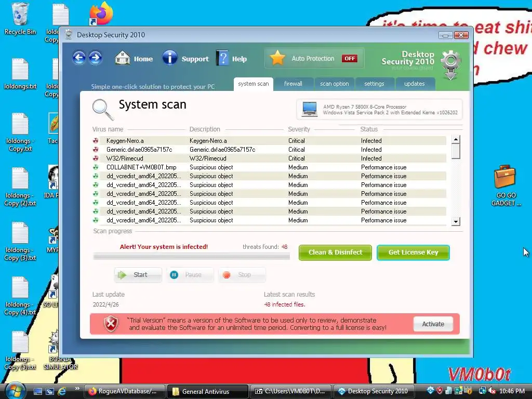Open the settings tab
This screenshot has width=532, height=399.
pyautogui.click(x=374, y=84)
